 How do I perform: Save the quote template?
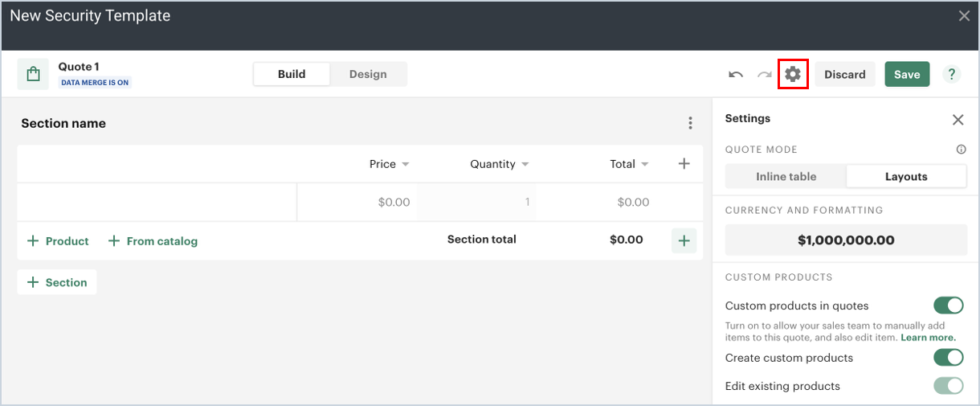(x=907, y=74)
